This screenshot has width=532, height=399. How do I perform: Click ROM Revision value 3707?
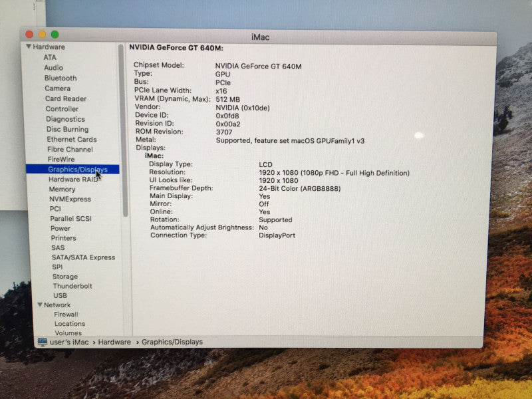pyautogui.click(x=224, y=132)
